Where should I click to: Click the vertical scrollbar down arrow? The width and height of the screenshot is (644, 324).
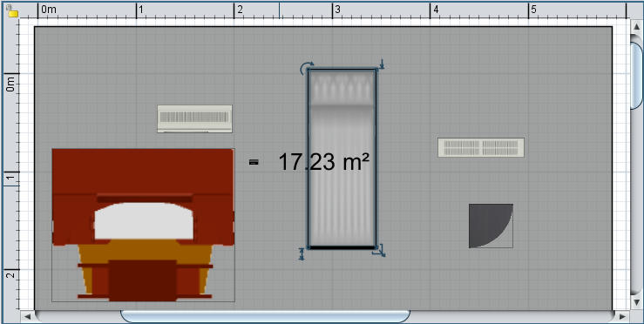[637, 302]
